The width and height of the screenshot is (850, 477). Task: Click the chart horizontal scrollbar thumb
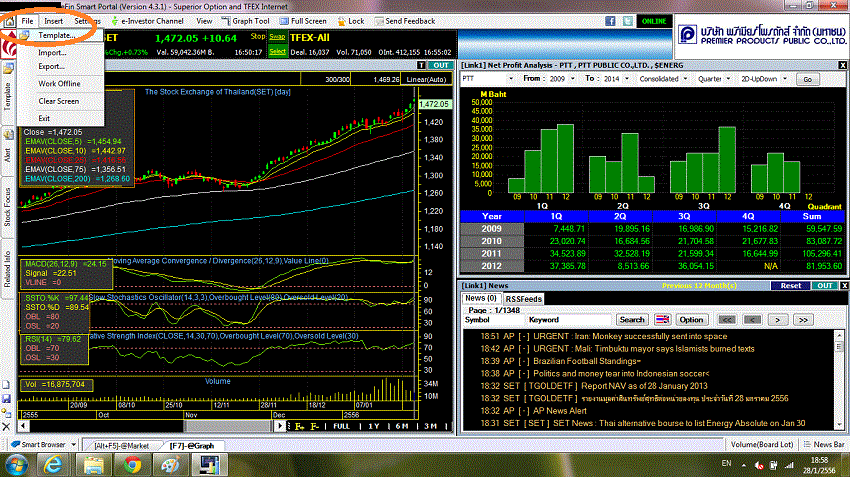point(227,426)
